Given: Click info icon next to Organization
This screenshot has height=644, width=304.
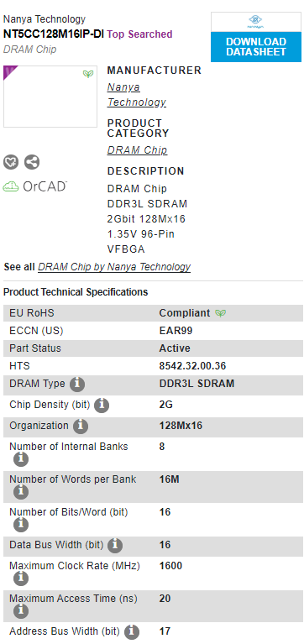Looking at the screenshot, I should pyautogui.click(x=81, y=427).
